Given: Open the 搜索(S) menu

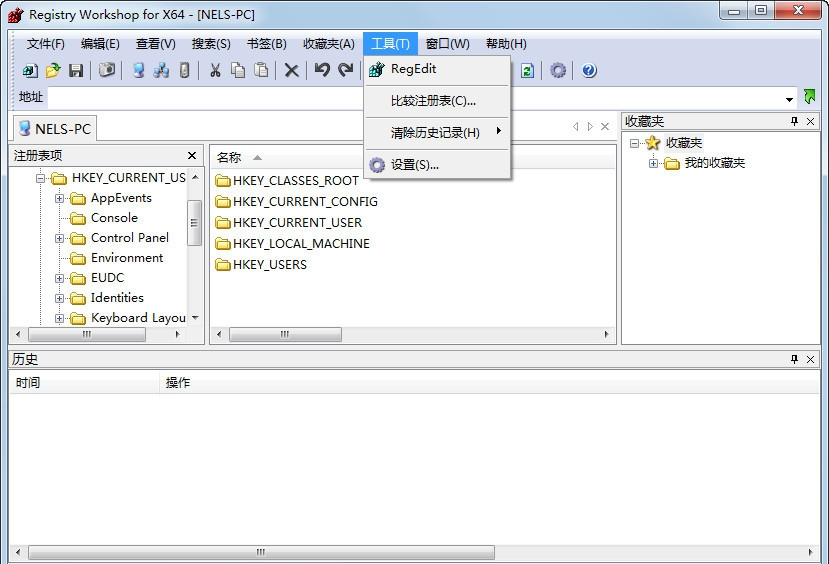Looking at the screenshot, I should point(211,44).
